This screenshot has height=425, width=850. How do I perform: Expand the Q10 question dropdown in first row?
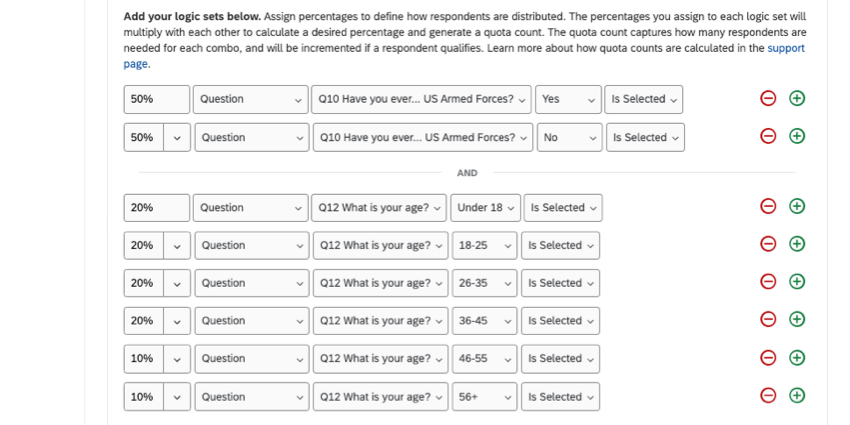[x=421, y=99]
